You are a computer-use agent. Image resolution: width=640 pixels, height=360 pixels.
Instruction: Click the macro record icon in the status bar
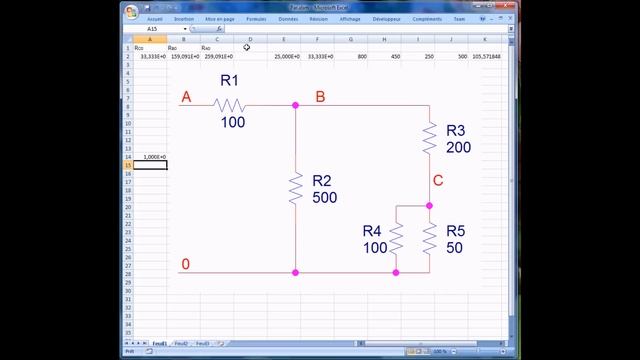149,351
